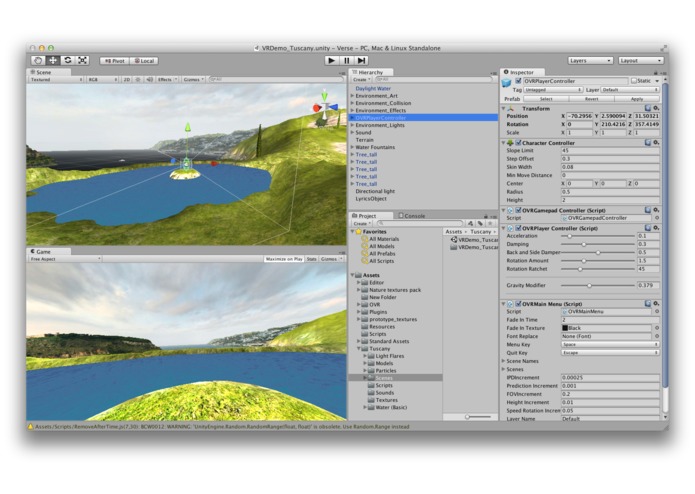
Task: Click Create in Hierarchy panel
Action: click(361, 80)
